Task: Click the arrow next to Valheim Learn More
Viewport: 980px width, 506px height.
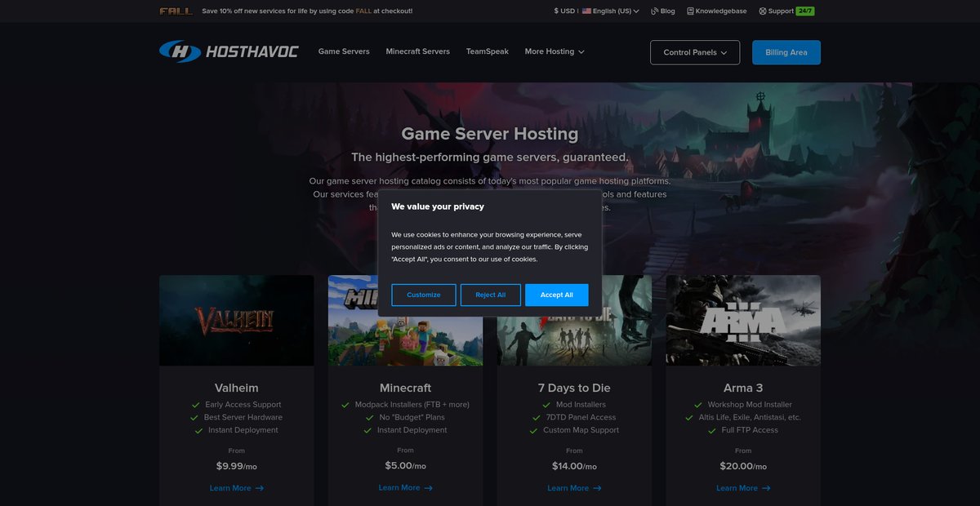Action: tap(260, 488)
